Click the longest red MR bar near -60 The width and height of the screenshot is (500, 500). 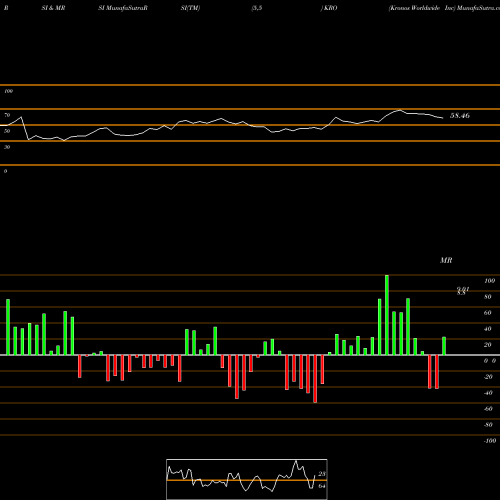(315, 379)
